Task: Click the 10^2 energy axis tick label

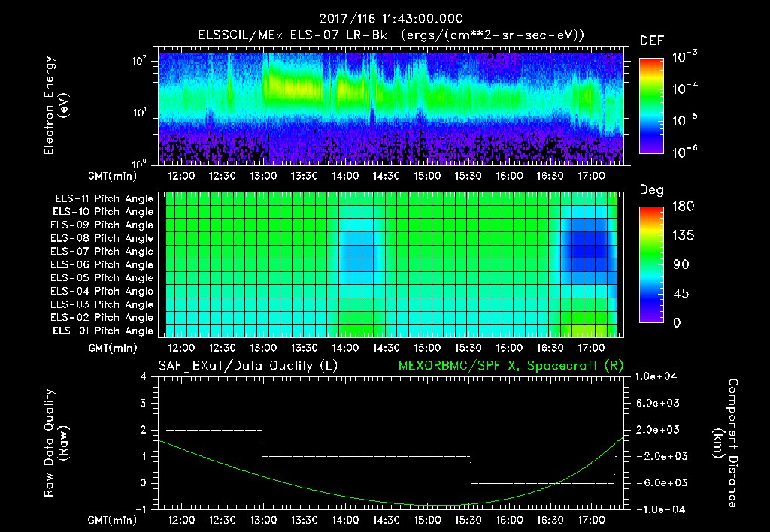Action: click(x=139, y=60)
